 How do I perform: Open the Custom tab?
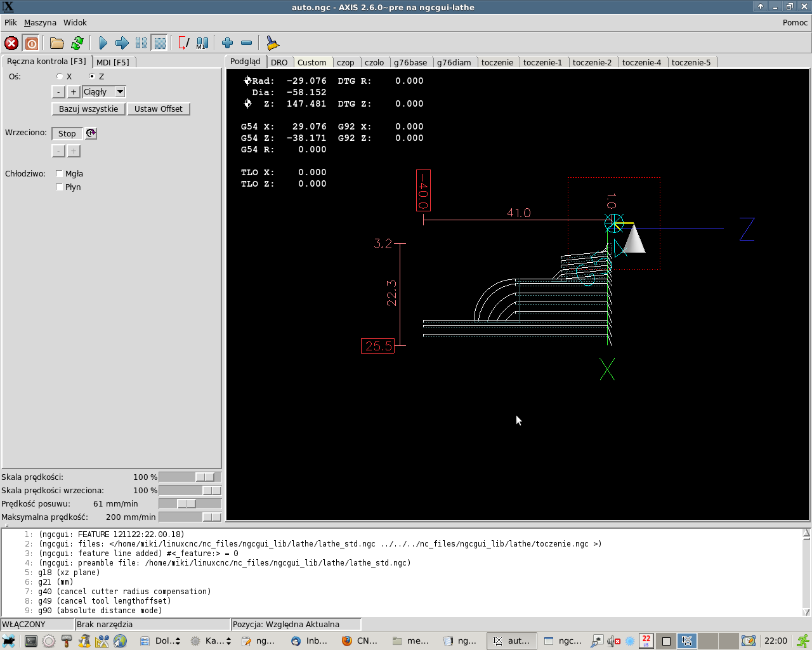tap(312, 62)
